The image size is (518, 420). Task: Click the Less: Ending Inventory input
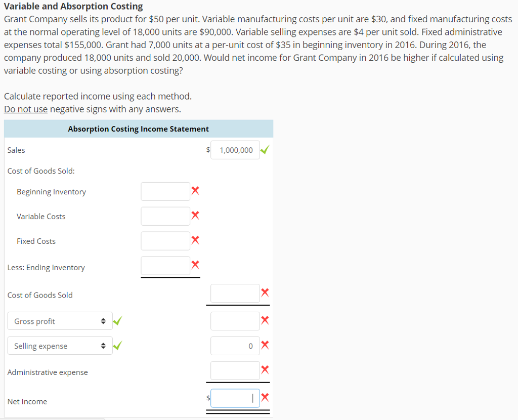(x=165, y=266)
